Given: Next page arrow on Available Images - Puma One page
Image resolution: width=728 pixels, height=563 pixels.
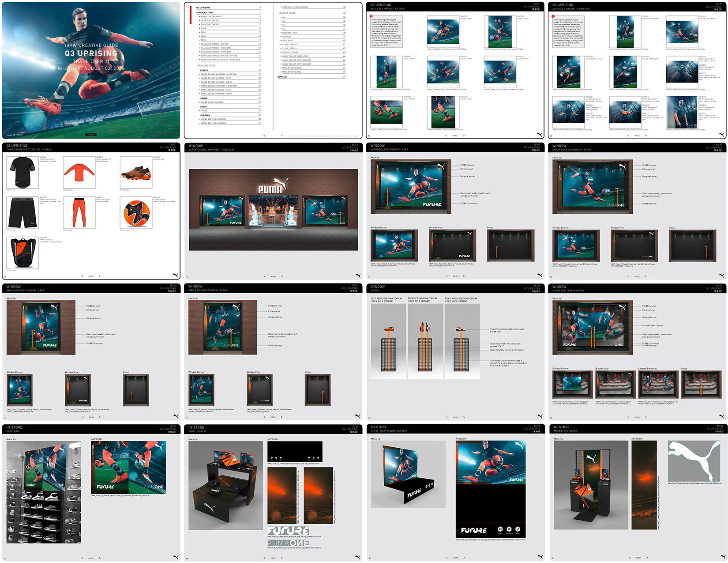Looking at the screenshot, I should pos(646,136).
